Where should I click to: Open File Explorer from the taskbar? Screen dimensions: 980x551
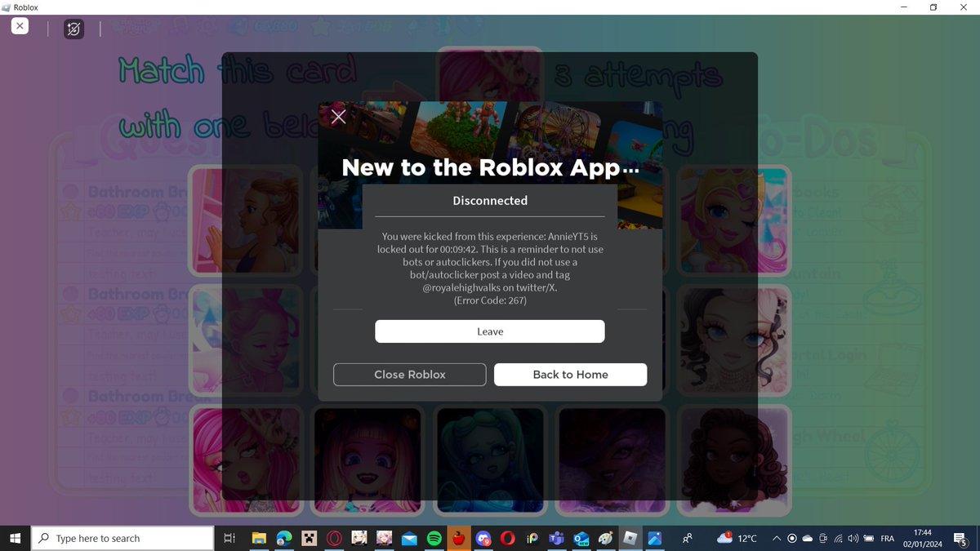[259, 538]
